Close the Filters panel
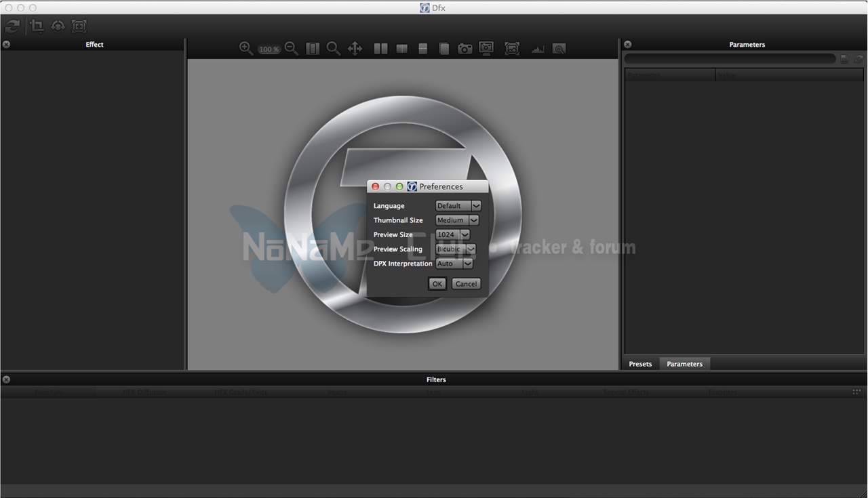Image resolution: width=868 pixels, height=498 pixels. (x=6, y=379)
